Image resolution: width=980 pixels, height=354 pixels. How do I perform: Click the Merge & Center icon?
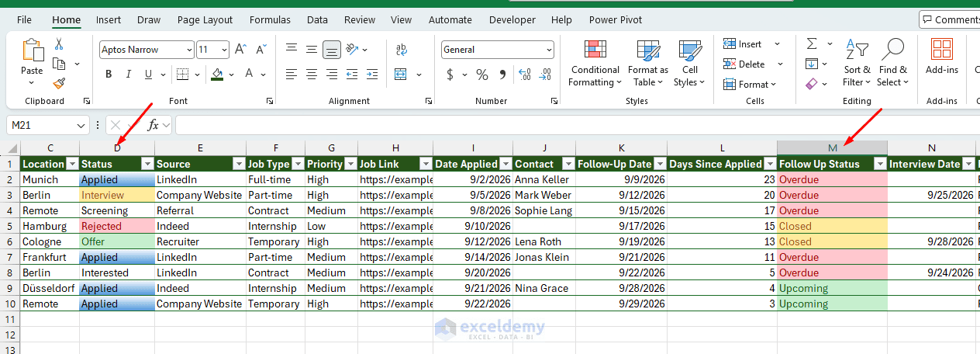point(401,75)
